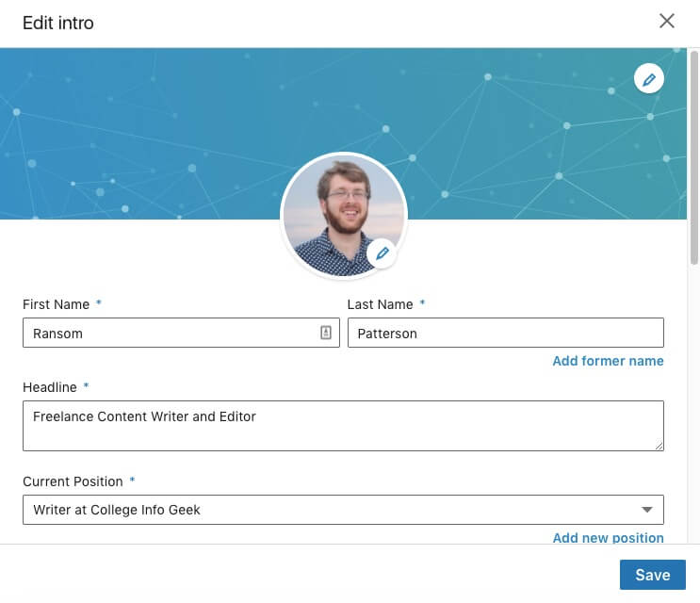
Task: Click the 'Add new position' link
Action: pos(608,537)
